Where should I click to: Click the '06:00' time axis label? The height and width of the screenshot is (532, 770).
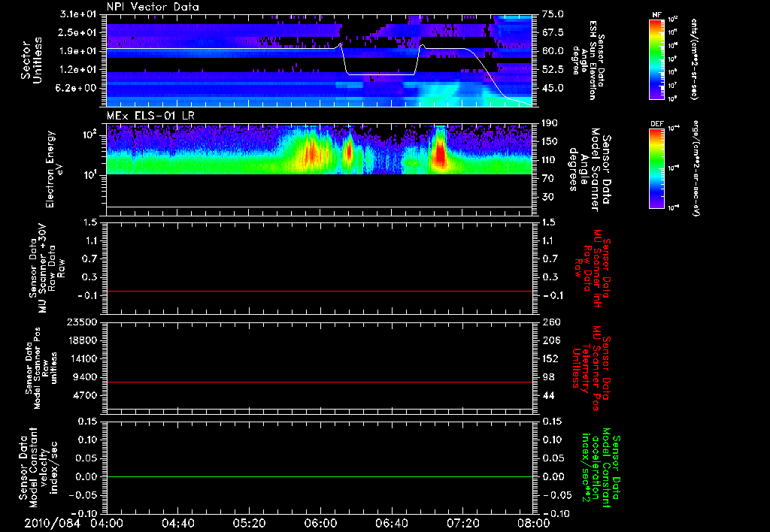point(320,523)
